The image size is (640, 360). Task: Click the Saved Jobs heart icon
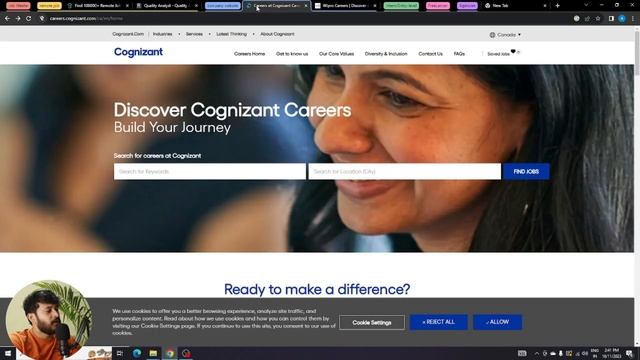tap(513, 51)
